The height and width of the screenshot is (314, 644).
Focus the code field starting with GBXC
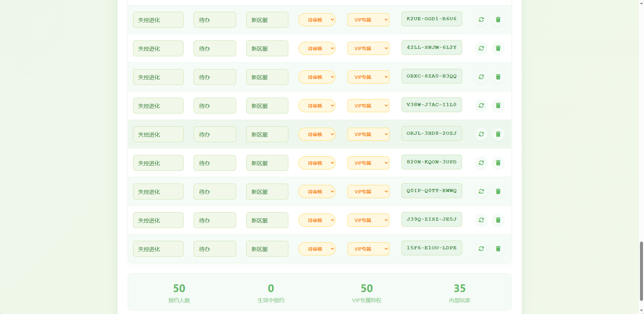[x=432, y=76]
